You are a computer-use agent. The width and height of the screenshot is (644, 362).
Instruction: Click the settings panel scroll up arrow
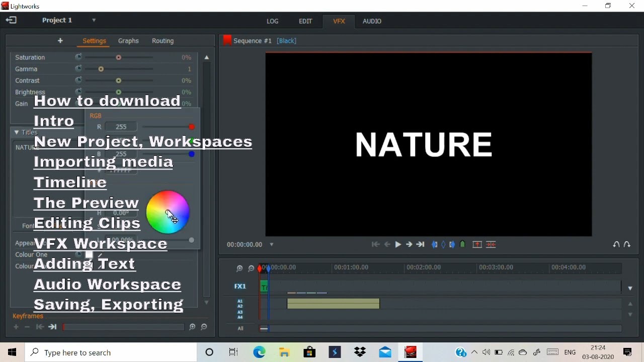pyautogui.click(x=207, y=58)
